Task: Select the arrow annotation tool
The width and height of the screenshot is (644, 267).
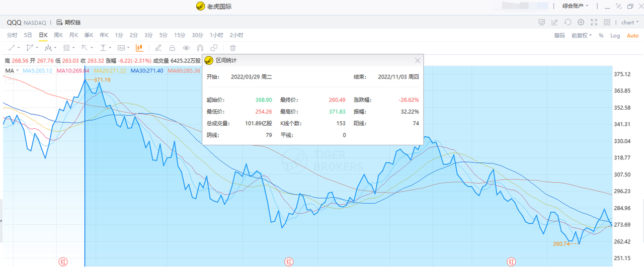Action: 85,48
